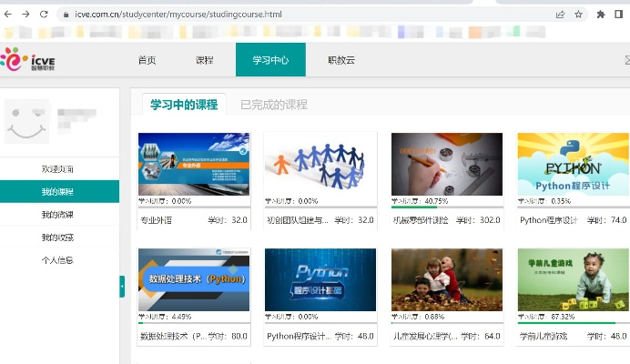Open 我的微课 in the sidebar

57,215
